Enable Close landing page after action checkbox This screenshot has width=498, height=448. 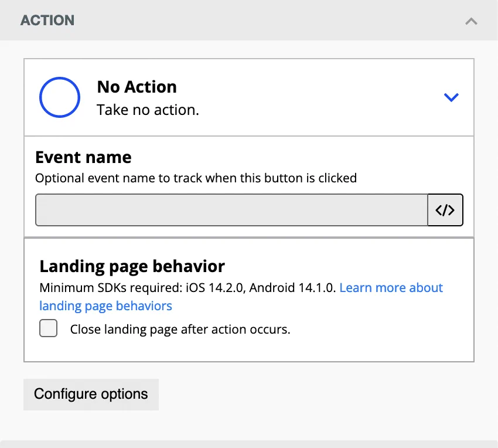49,328
